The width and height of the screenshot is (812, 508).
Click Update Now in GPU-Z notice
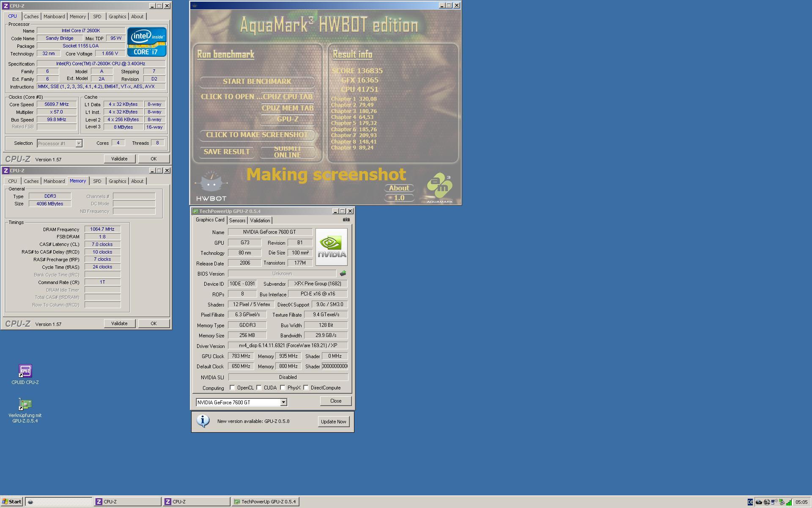[x=333, y=422]
